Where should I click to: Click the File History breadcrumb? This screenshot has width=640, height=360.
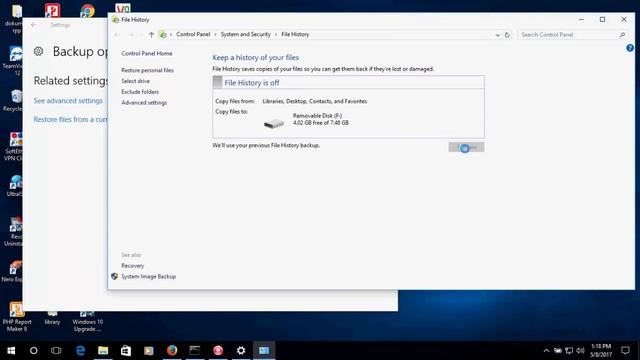(x=295, y=35)
